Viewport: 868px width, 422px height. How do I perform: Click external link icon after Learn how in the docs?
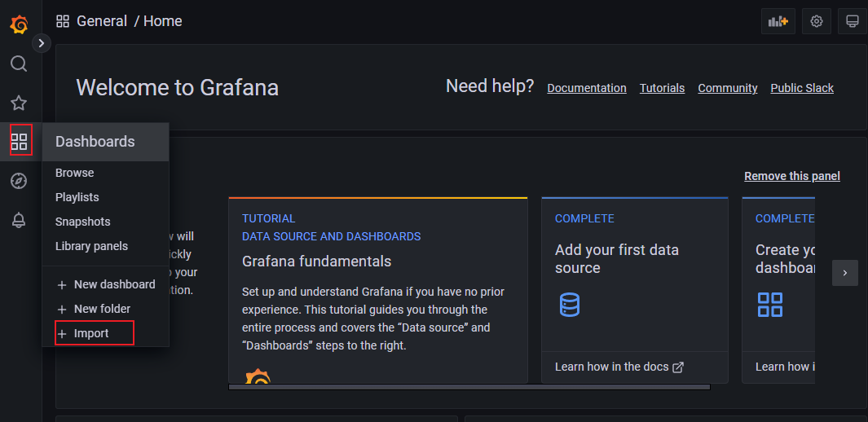678,367
